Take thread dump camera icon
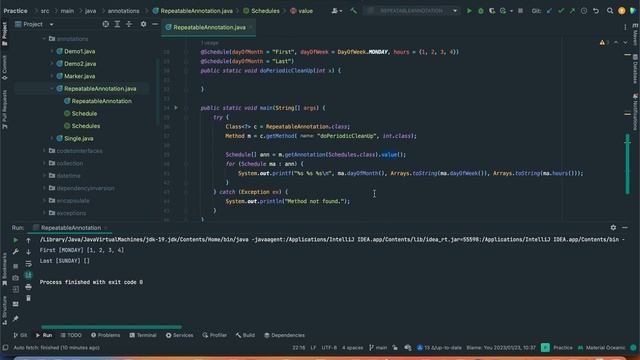 16,278
